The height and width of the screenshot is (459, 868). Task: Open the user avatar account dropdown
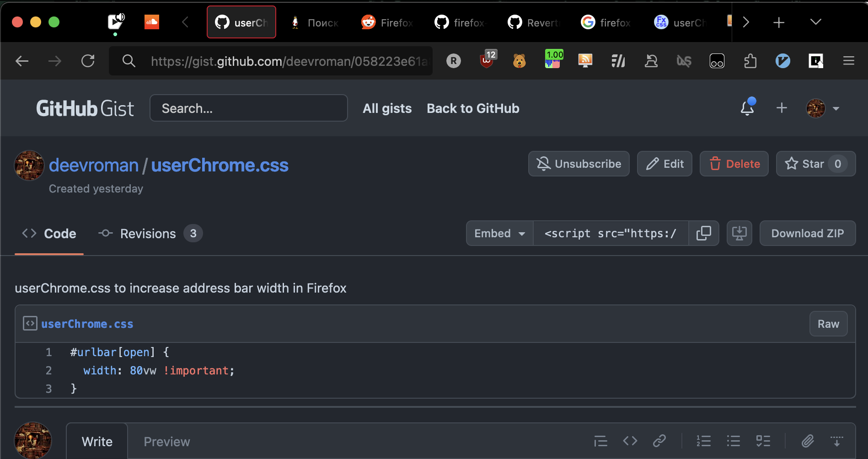click(823, 108)
